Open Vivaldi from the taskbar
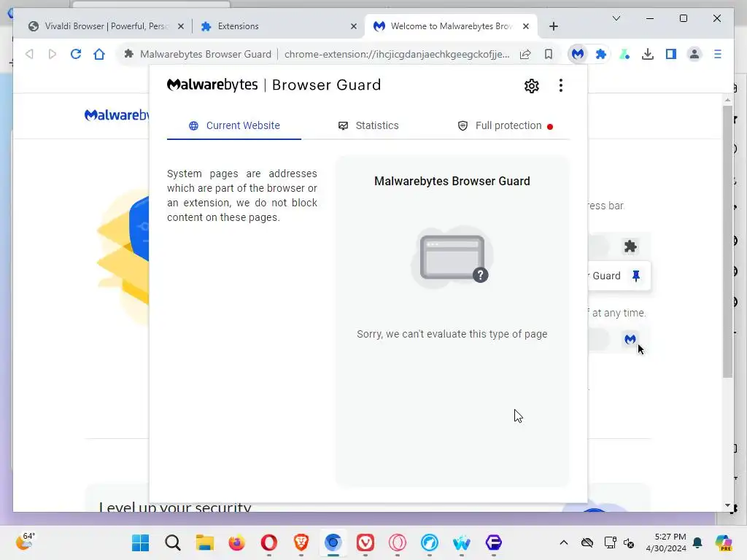The image size is (747, 560). coord(365,542)
